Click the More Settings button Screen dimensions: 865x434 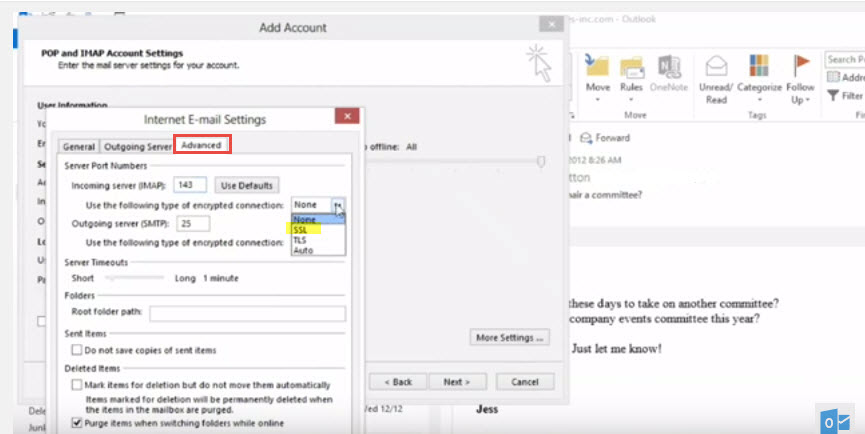pyautogui.click(x=509, y=337)
